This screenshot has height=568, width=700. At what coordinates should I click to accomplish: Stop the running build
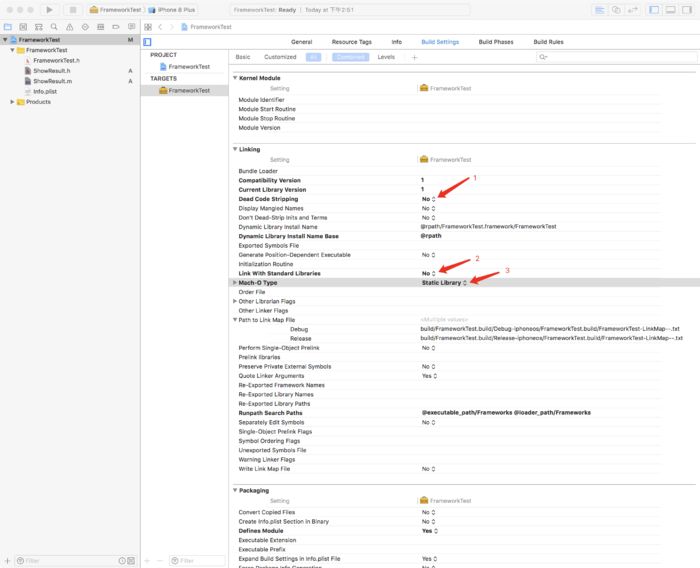click(73, 10)
